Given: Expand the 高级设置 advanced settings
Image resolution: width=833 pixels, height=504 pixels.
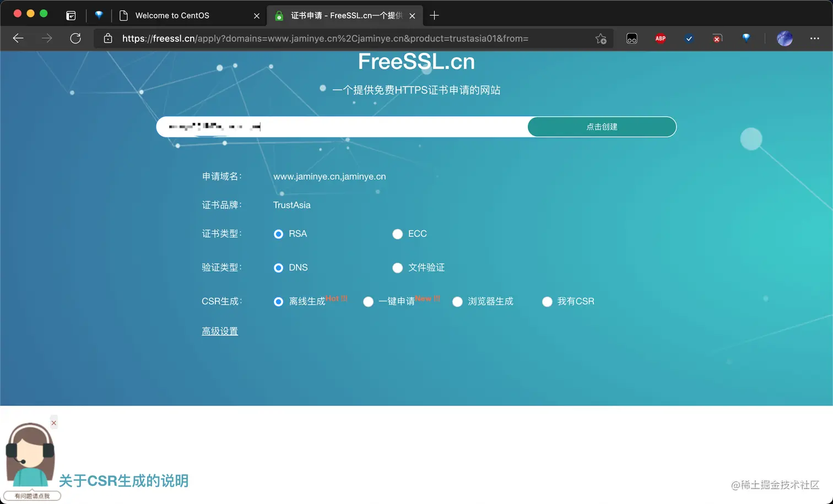Looking at the screenshot, I should (220, 331).
